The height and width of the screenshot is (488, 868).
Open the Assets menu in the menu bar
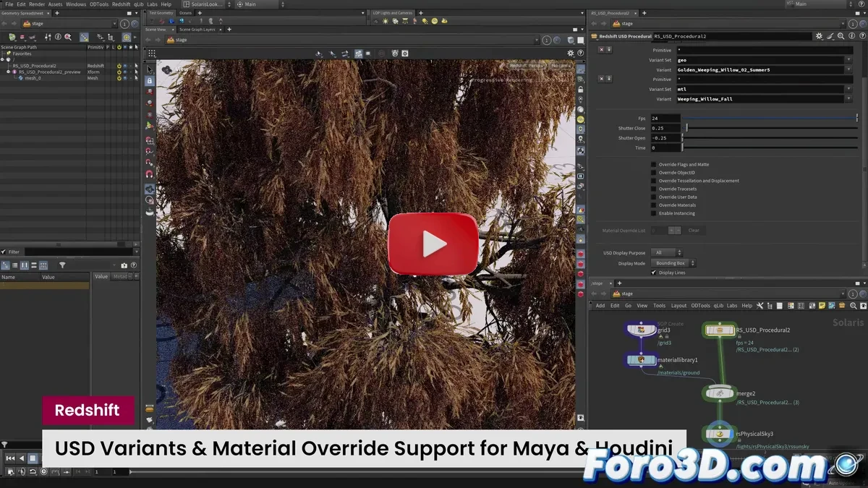point(55,4)
